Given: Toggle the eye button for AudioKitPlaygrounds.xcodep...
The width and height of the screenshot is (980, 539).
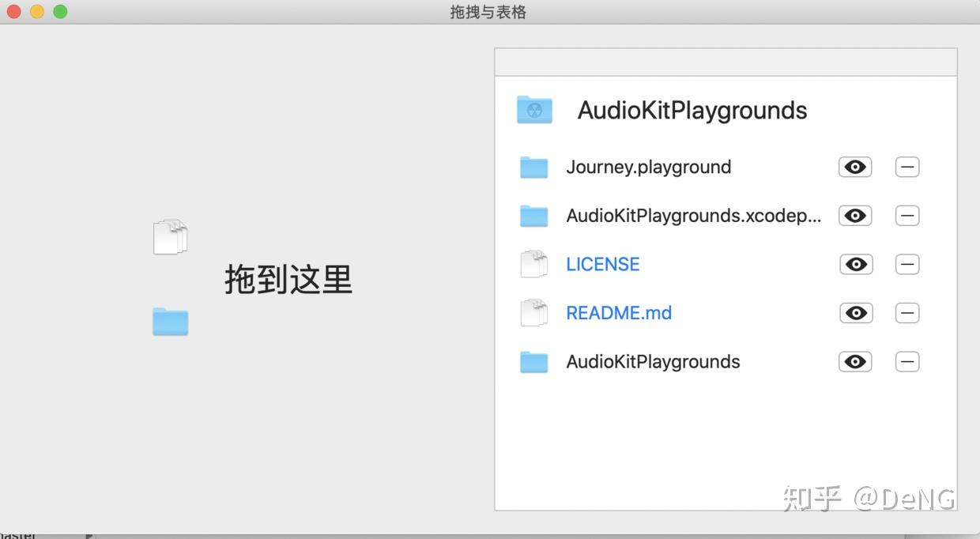Looking at the screenshot, I should 855,216.
